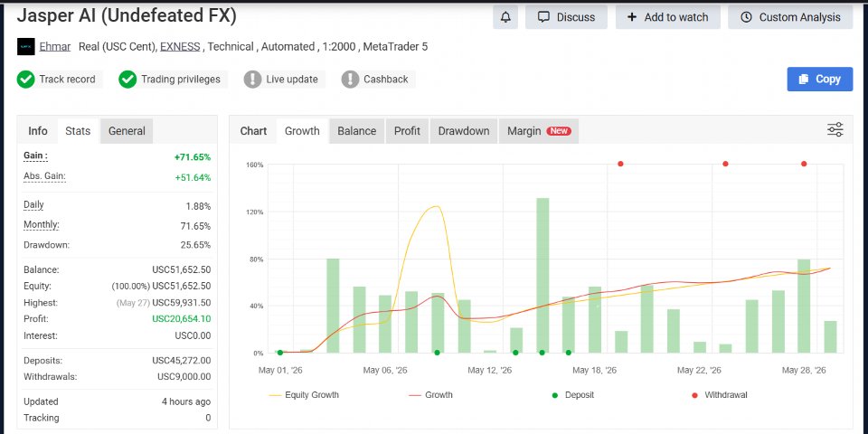Open the Drawdown chart tab

(464, 131)
